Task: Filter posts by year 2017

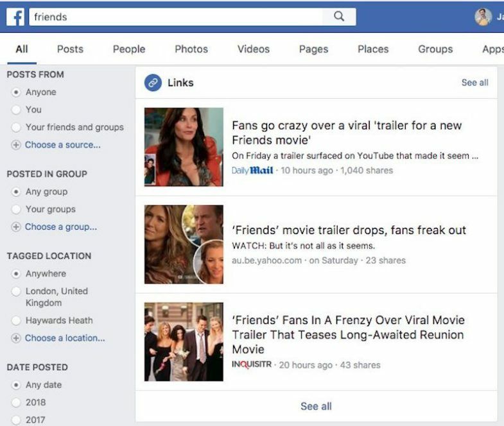Action: coord(16,420)
